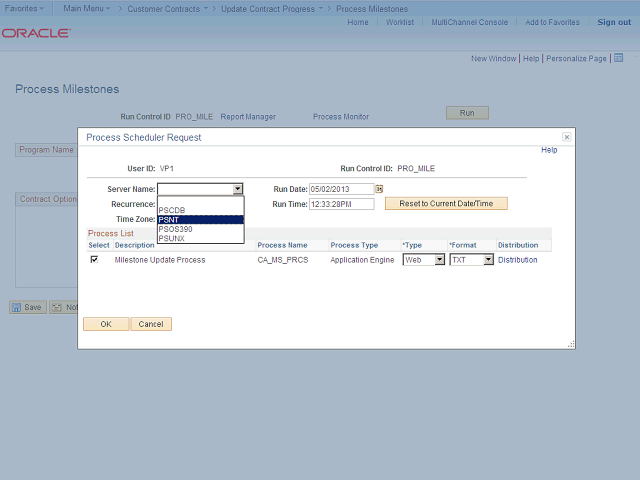Click the page layout icon beside Personalize Page

(618, 58)
